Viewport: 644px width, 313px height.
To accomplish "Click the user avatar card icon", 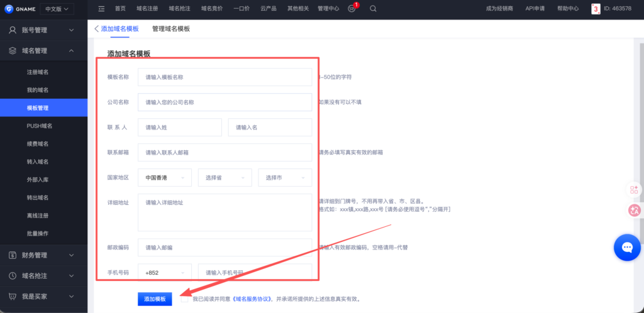I will (596, 9).
